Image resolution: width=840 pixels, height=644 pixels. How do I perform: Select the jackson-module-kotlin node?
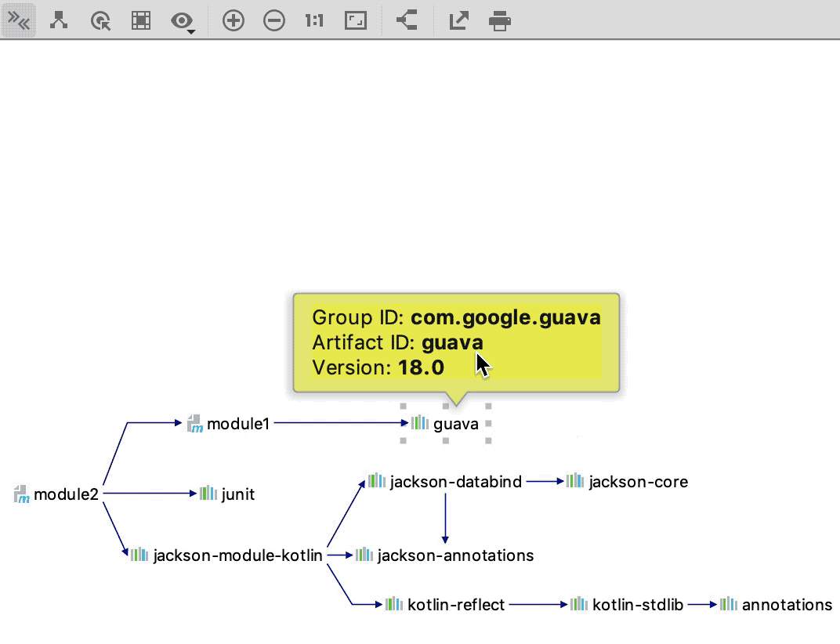point(227,555)
